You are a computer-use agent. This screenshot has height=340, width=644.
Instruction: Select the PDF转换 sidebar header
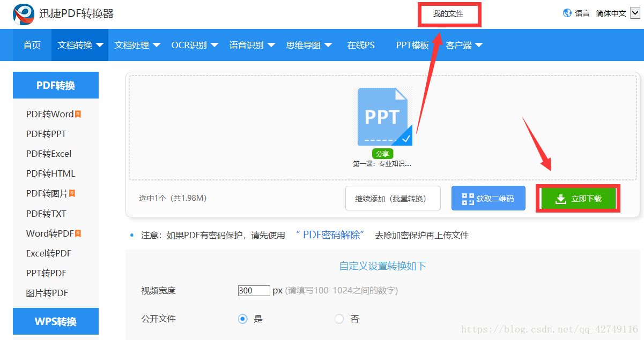[56, 85]
